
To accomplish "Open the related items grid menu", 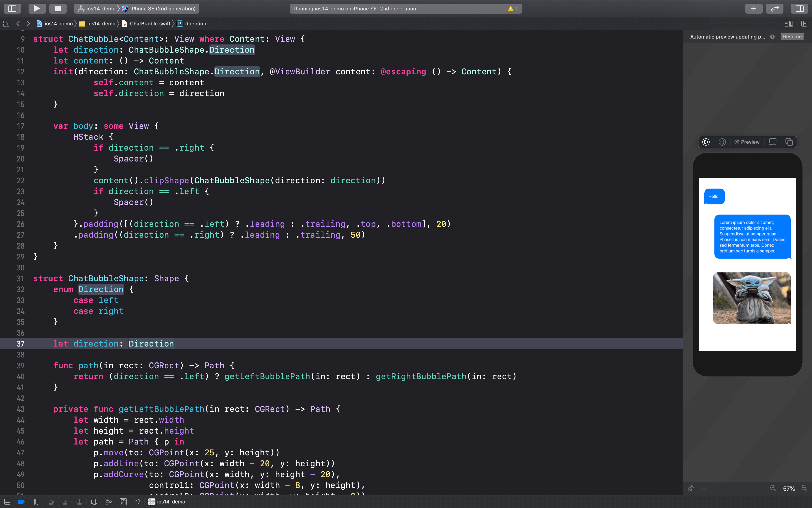I will point(6,24).
